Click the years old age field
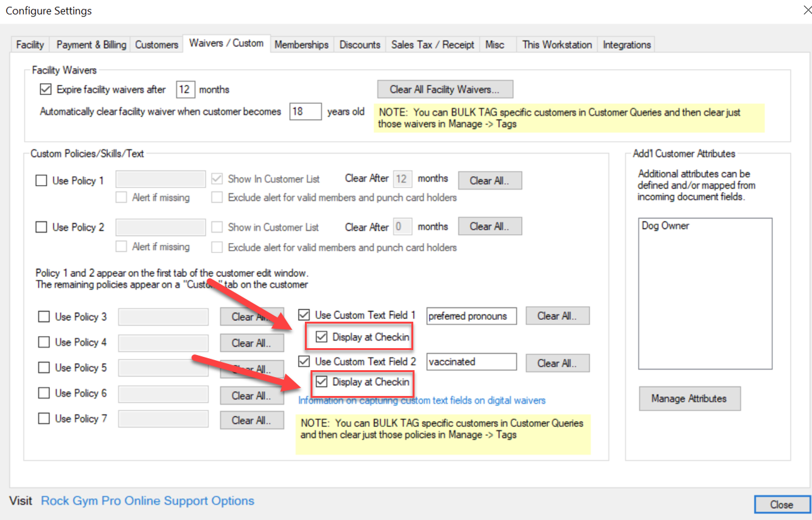Viewport: 812px width, 520px height. pos(306,111)
